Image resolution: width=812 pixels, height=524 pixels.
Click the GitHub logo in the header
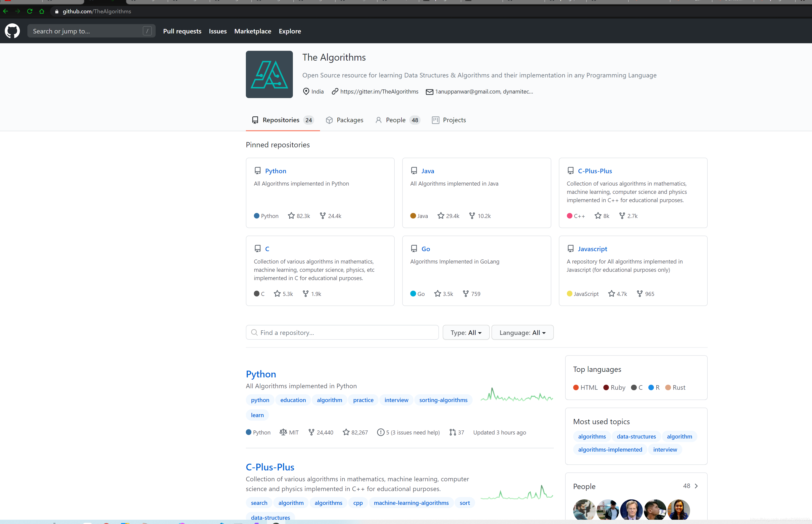pos(12,31)
